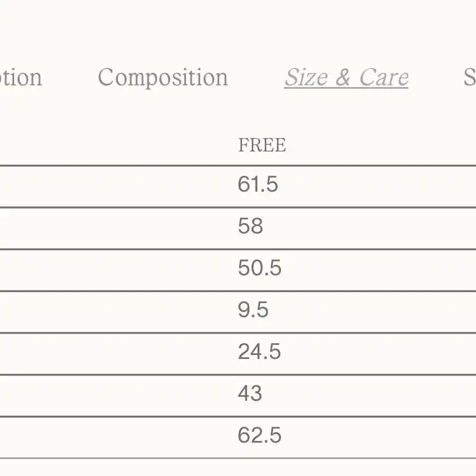This screenshot has width=476, height=476.
Task: Click divider line between 43 and 62.5
Action: click(238, 417)
